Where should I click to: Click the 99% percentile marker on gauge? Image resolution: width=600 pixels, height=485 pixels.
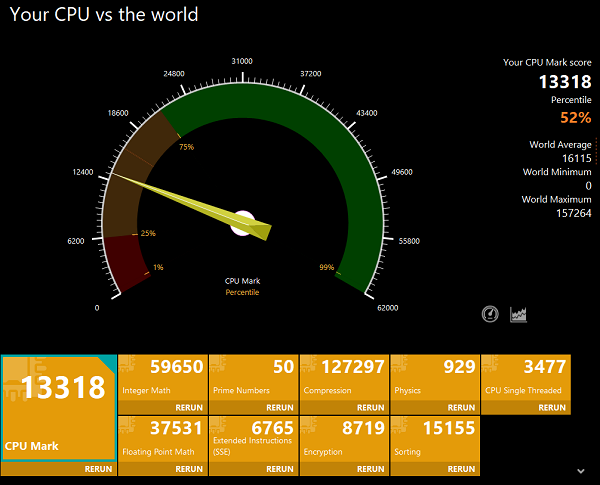coord(327,267)
